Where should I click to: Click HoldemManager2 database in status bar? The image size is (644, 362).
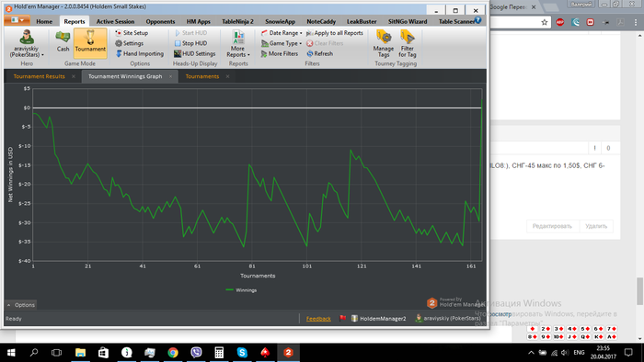click(x=379, y=319)
